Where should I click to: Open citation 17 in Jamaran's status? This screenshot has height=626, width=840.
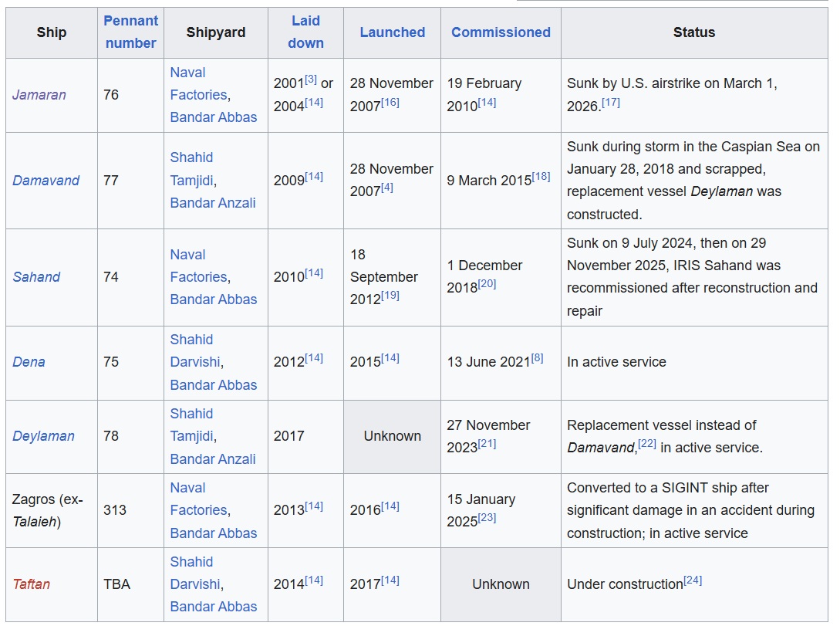[x=610, y=102]
